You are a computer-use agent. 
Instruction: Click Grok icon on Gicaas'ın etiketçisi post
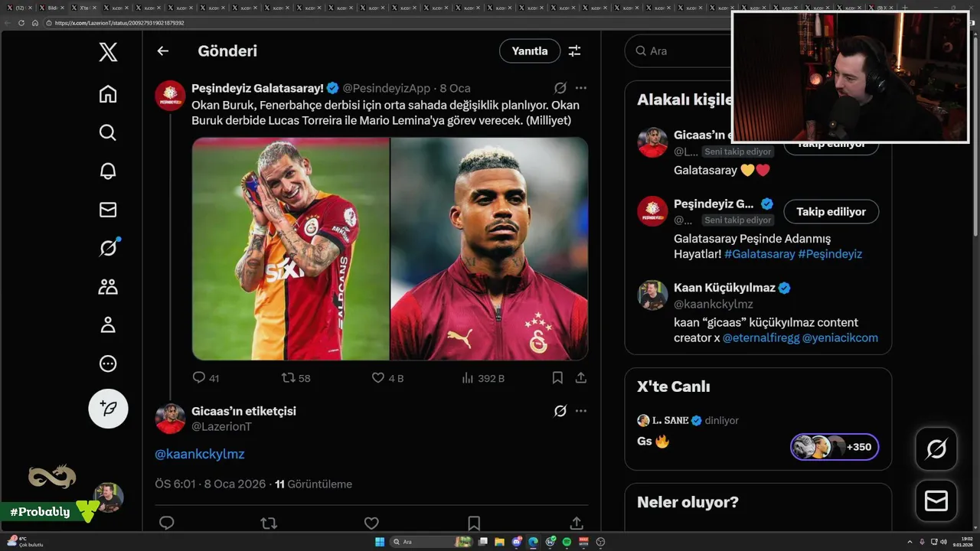pos(560,411)
